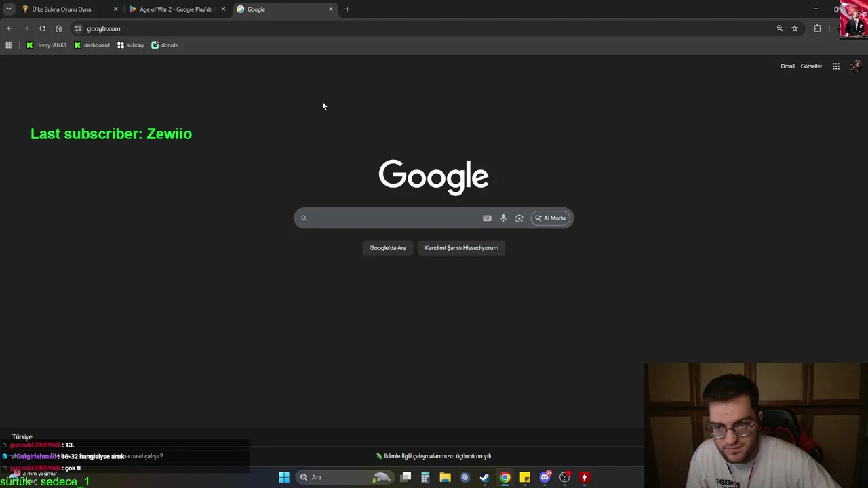This screenshot has width=868, height=488.
Task: Go to the browser home page
Action: (58, 28)
